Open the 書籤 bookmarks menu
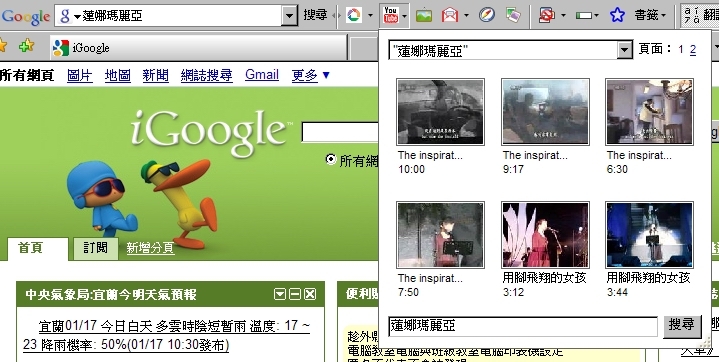The image size is (719, 362). click(x=650, y=15)
